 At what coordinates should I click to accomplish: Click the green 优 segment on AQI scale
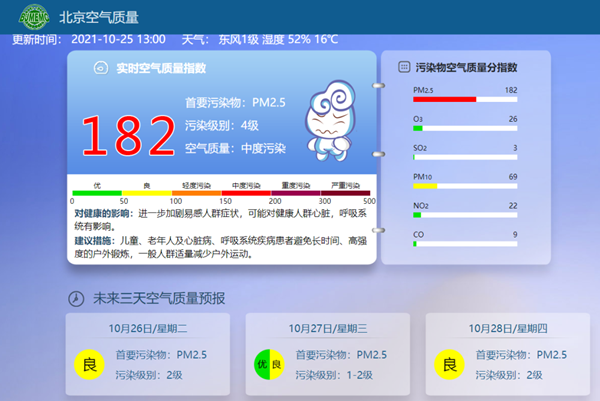tap(97, 189)
